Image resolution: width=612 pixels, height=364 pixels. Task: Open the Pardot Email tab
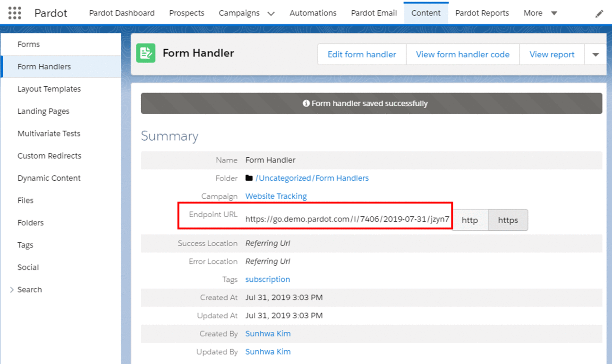[374, 13]
